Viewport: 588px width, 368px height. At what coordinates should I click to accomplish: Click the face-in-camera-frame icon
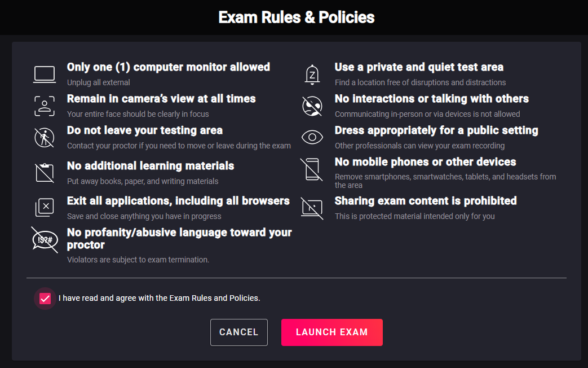45,106
